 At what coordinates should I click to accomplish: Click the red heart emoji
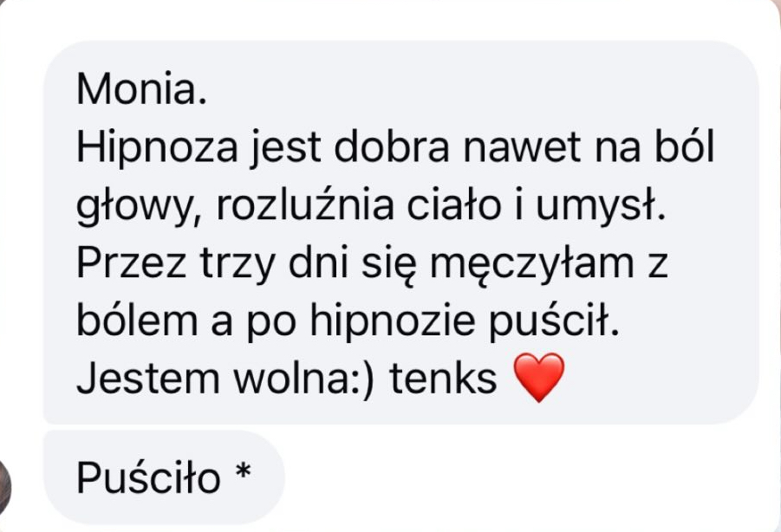[x=538, y=377]
